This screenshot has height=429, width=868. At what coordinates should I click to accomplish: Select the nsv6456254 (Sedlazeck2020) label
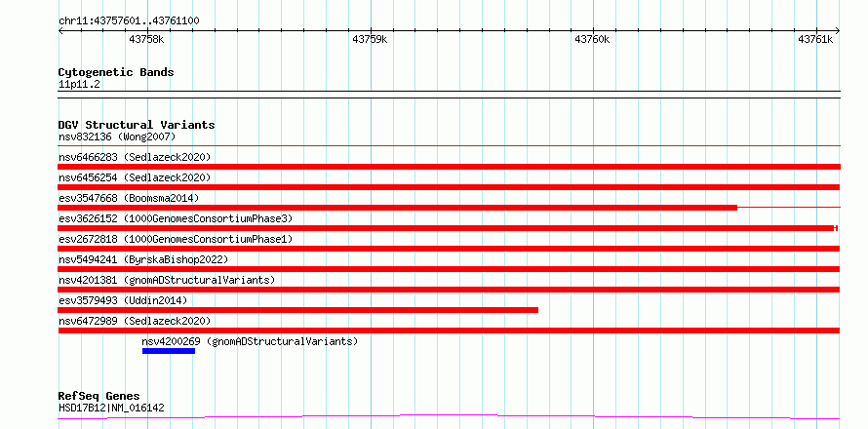[x=135, y=177]
